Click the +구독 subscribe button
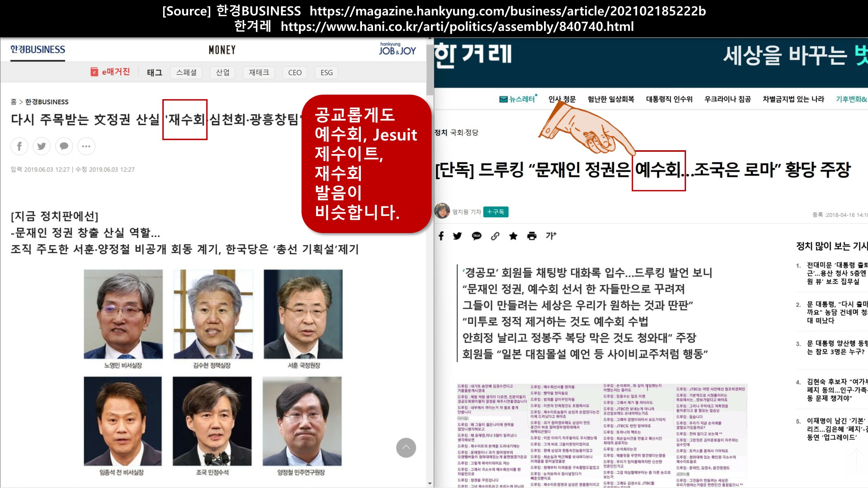This screenshot has height=488, width=868. point(496,212)
